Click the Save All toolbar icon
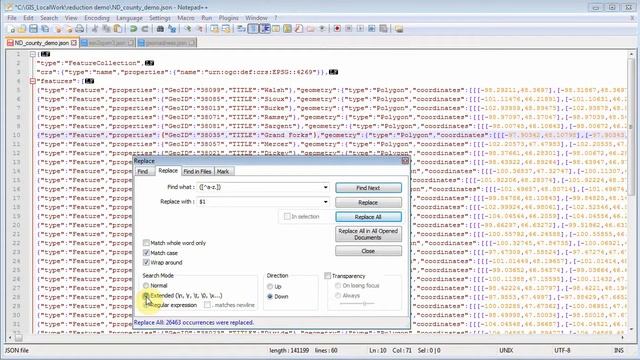This screenshot has height=360, width=640. [x=45, y=29]
